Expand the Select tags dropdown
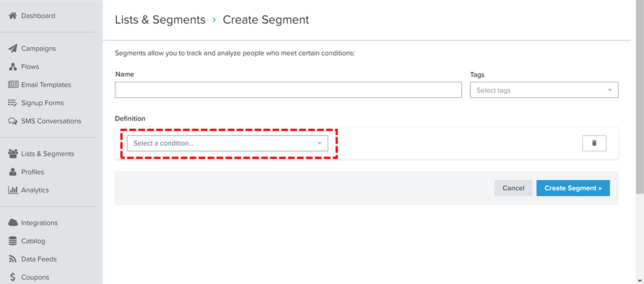Viewport: 644px width, 284px height. pos(544,90)
